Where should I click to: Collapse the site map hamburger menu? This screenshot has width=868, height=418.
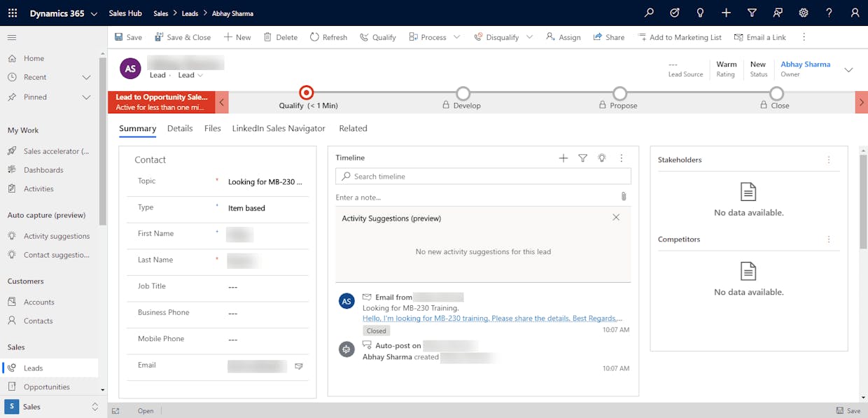tap(12, 37)
